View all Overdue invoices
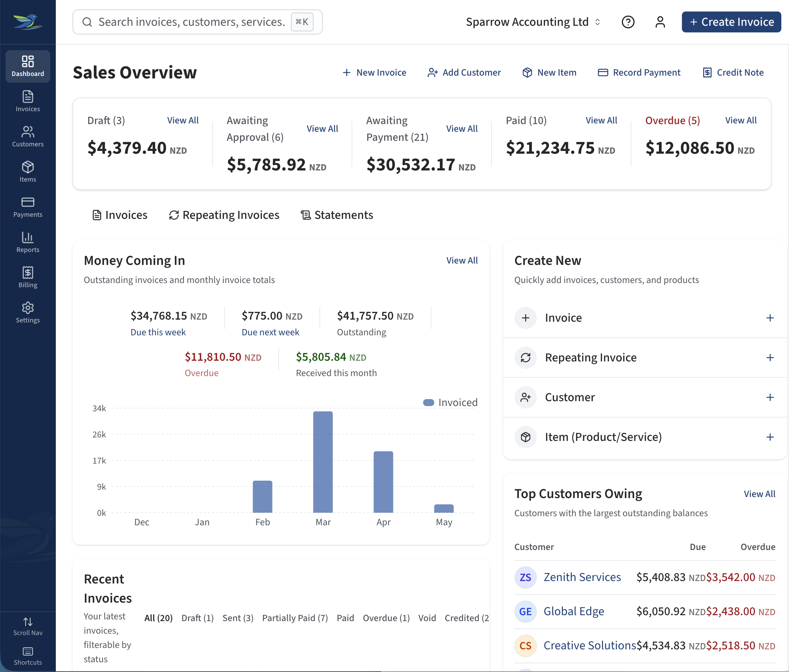The height and width of the screenshot is (672, 789). (741, 120)
